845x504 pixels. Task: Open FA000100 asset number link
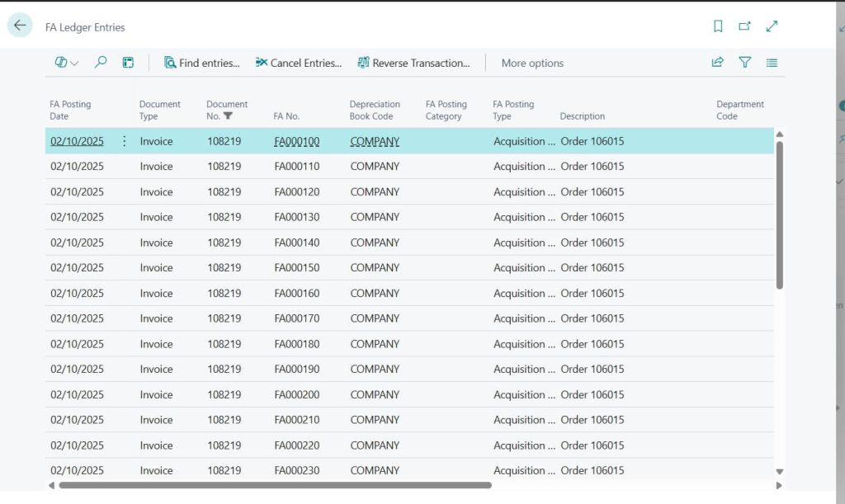point(296,141)
